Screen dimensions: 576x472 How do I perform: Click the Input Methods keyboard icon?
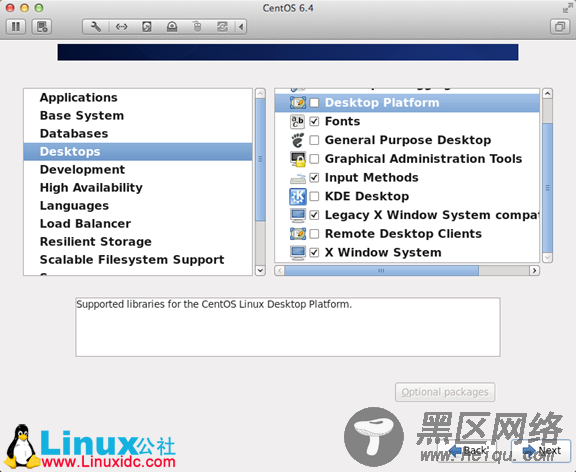298,178
